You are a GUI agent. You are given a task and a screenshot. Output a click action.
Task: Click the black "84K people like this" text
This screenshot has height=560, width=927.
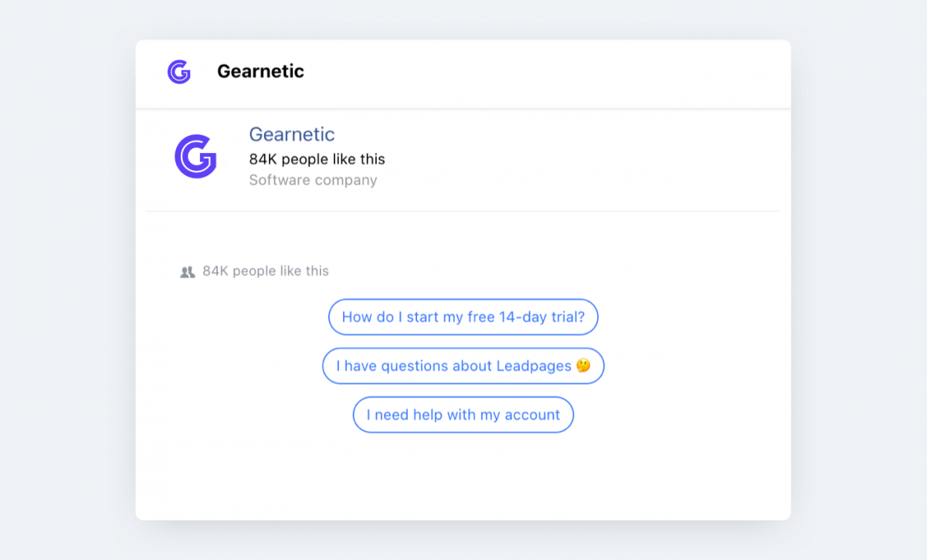pyautogui.click(x=317, y=159)
